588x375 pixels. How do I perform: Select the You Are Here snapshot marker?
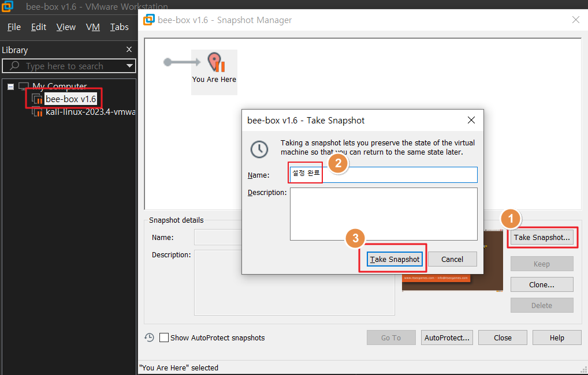(x=214, y=72)
